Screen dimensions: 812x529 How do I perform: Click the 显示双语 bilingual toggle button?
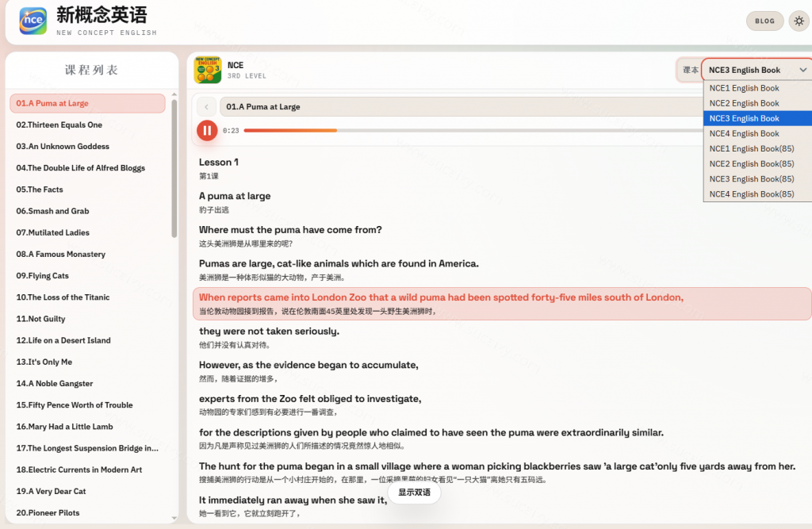click(x=414, y=493)
